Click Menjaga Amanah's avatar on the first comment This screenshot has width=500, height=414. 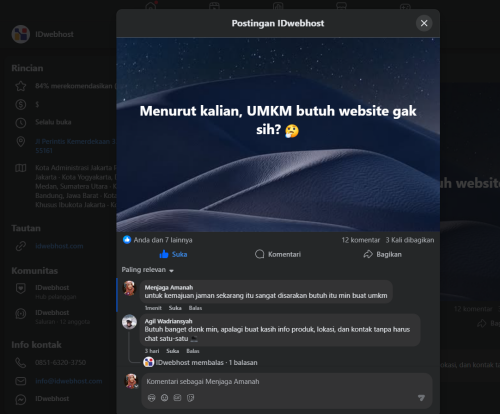coord(129,288)
